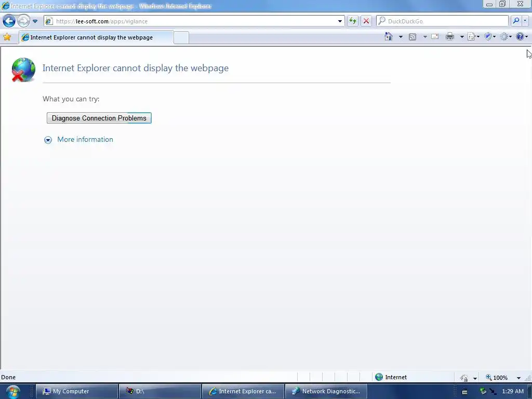Image resolution: width=532 pixels, height=399 pixels.
Task: Print the page with printer icon
Action: pyautogui.click(x=450, y=37)
